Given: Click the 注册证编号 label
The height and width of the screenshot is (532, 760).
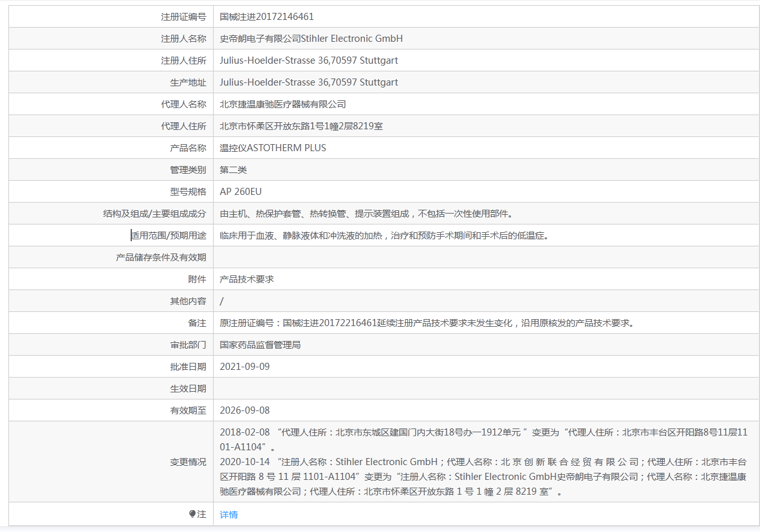Looking at the screenshot, I should [x=183, y=17].
